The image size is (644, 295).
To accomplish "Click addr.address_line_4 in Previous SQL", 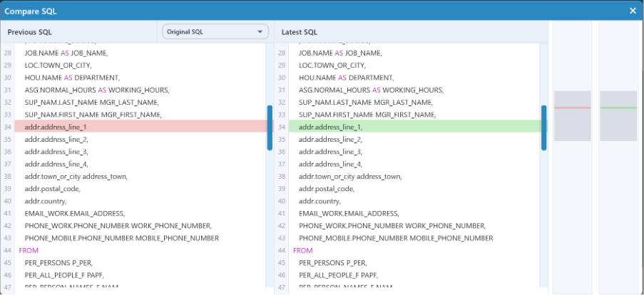I will click(56, 164).
